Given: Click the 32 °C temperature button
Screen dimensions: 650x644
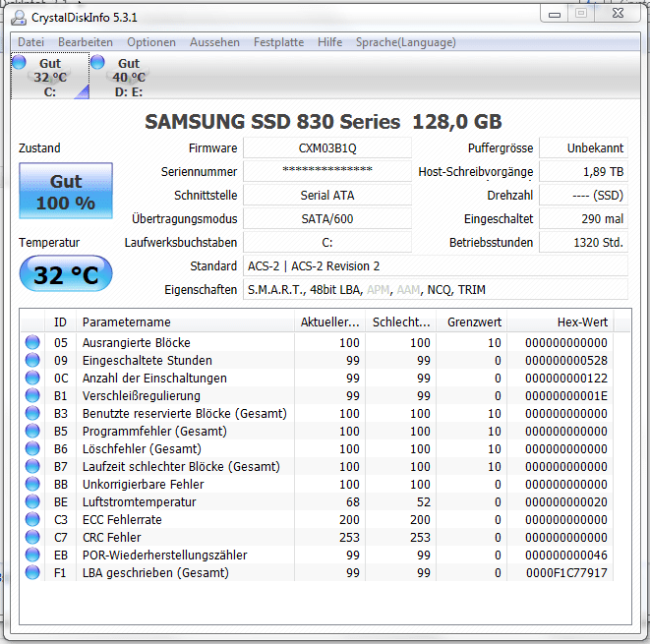Looking at the screenshot, I should [66, 274].
